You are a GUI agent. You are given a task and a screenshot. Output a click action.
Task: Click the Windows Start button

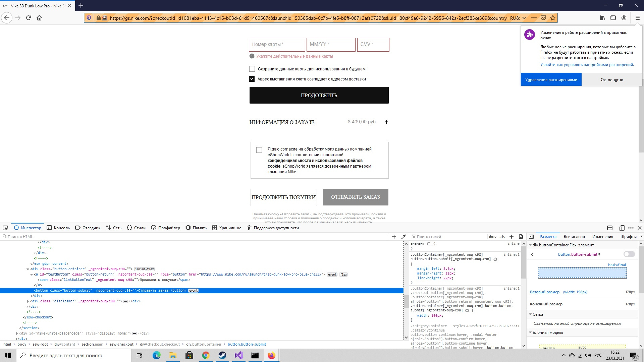click(8, 355)
